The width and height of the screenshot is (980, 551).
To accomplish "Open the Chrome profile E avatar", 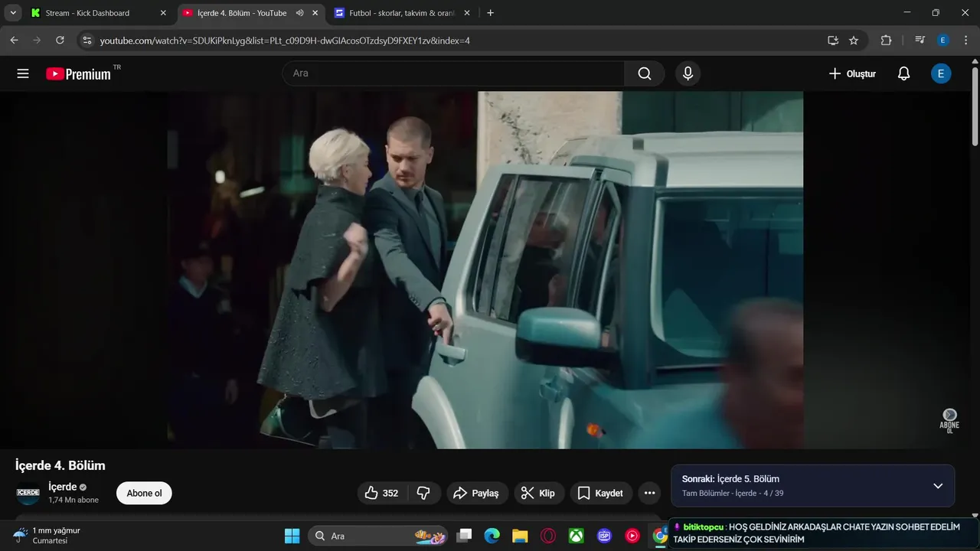I will click(942, 40).
